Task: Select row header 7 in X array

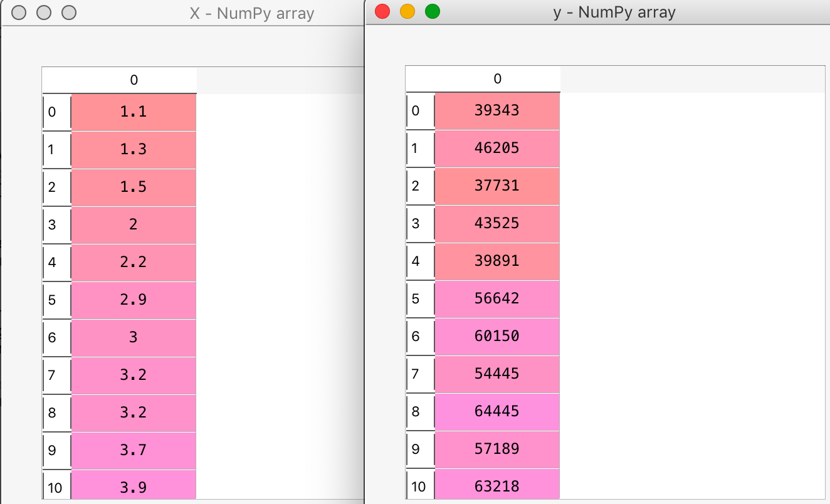Action: (x=57, y=375)
